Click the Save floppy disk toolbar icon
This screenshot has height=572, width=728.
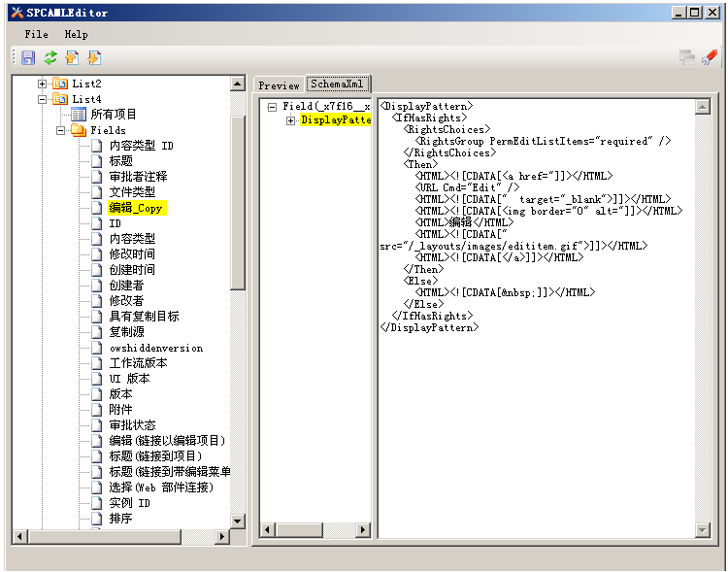[x=28, y=57]
